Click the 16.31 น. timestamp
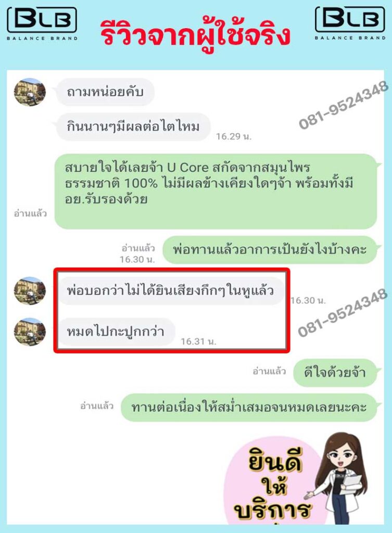Viewport: 392px width, 533px height. coord(198,341)
